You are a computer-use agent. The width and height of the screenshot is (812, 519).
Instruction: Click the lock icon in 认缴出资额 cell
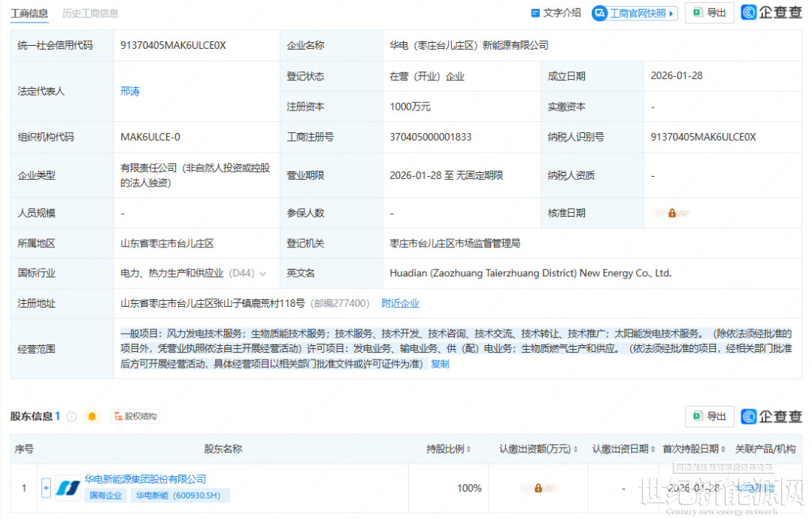pos(538,488)
